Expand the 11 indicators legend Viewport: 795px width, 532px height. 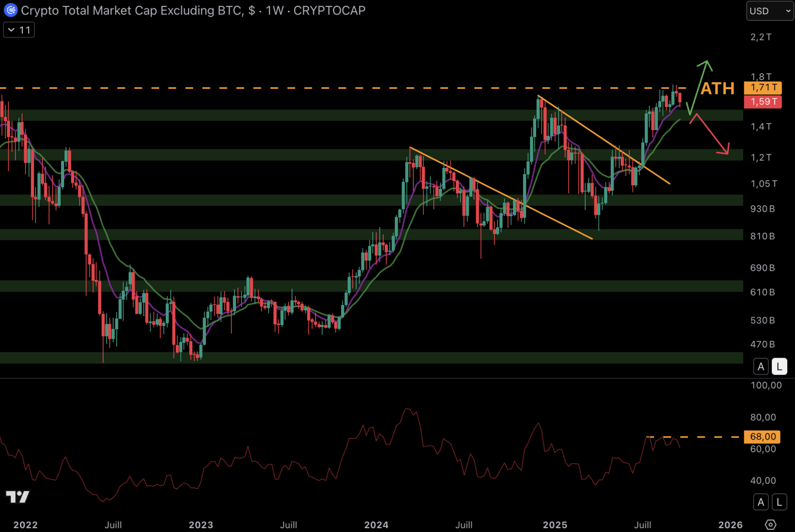click(x=19, y=30)
